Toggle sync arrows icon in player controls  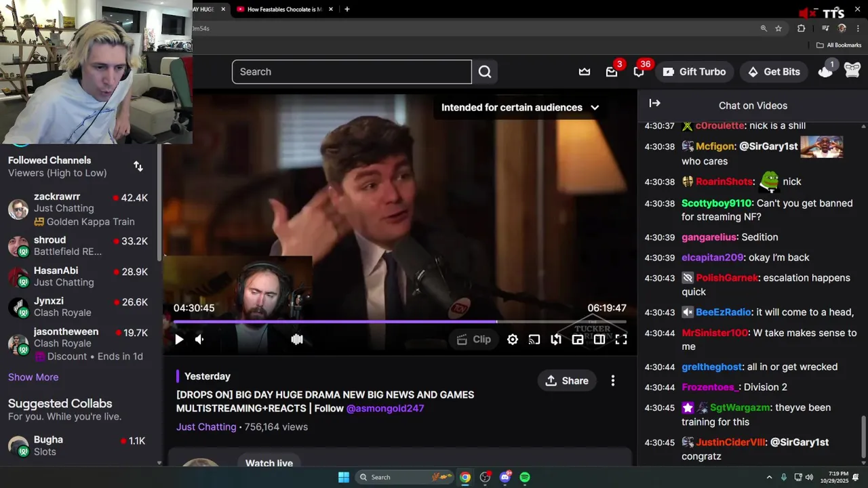[556, 340]
